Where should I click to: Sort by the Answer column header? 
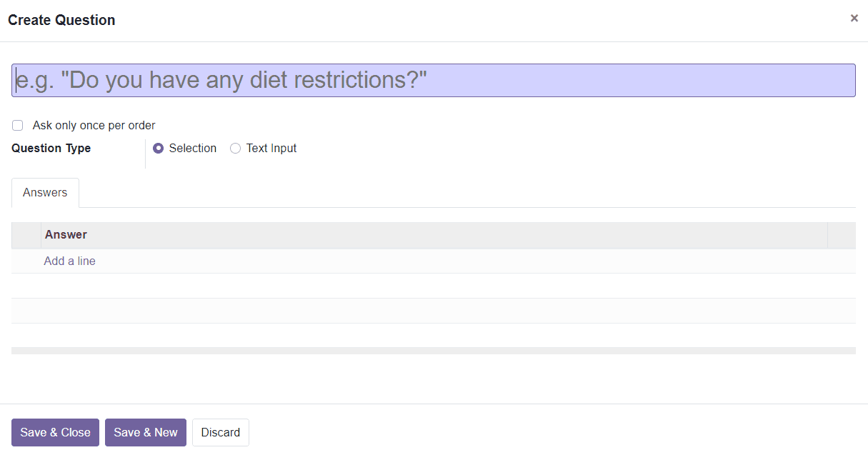click(434, 235)
